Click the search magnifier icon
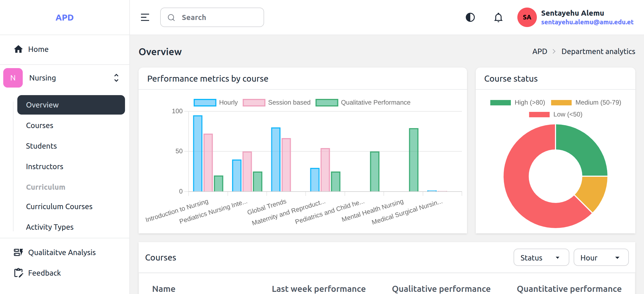644x294 pixels. click(x=171, y=17)
